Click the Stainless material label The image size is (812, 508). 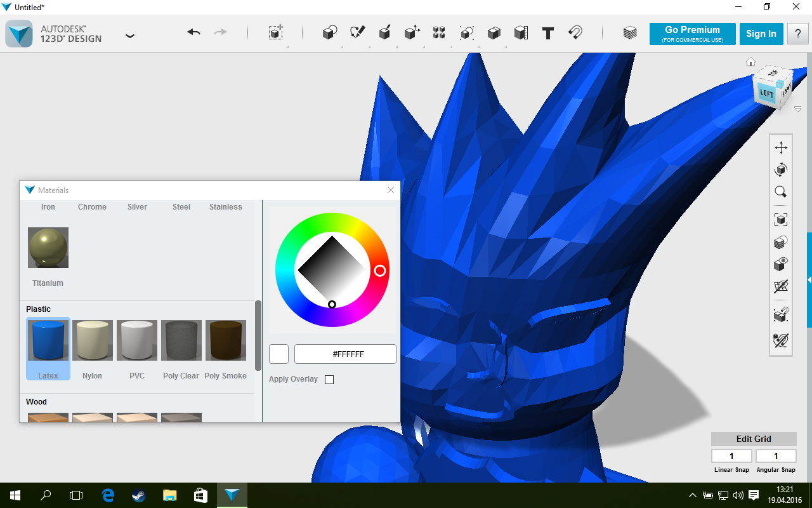pyautogui.click(x=226, y=207)
